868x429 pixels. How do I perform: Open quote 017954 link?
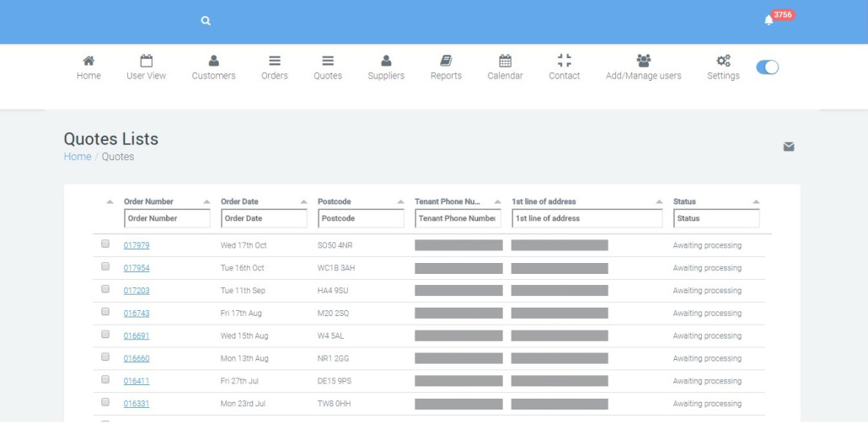click(137, 268)
